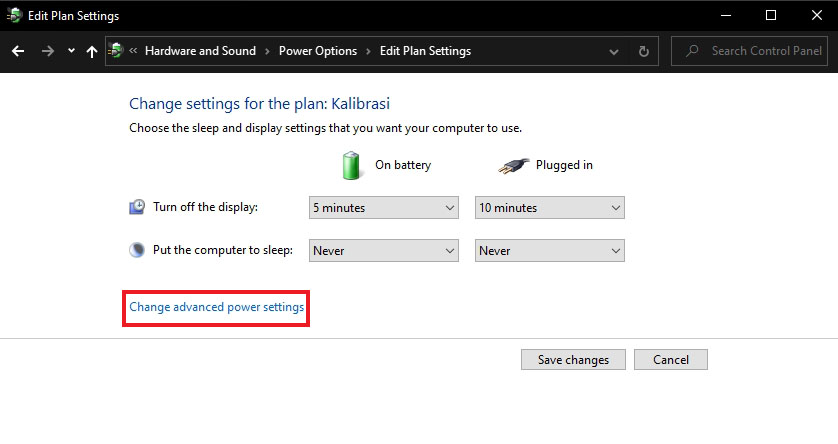The image size is (838, 444).
Task: Go up one level with Up arrow
Action: (x=92, y=51)
